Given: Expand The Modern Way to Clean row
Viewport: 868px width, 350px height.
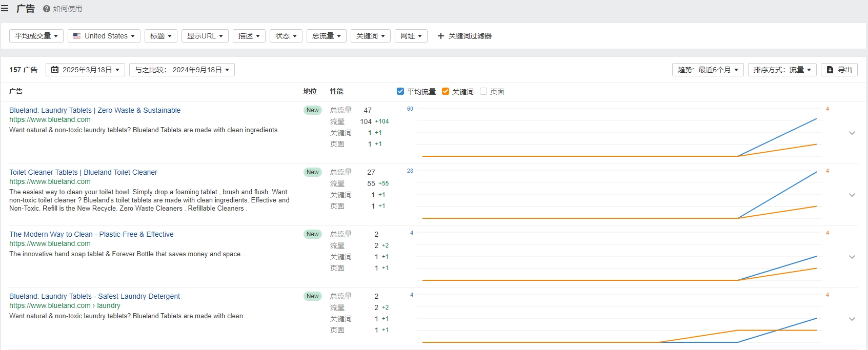Looking at the screenshot, I should pyautogui.click(x=852, y=257).
